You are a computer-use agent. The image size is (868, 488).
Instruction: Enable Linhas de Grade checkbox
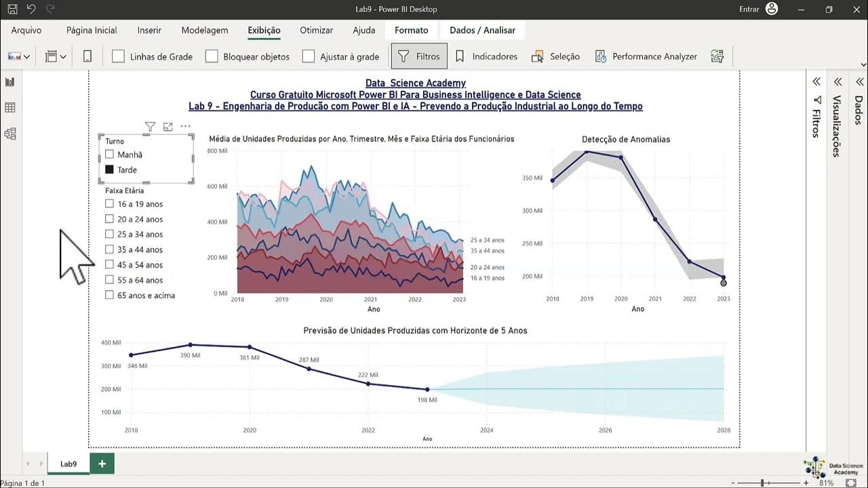pyautogui.click(x=118, y=57)
